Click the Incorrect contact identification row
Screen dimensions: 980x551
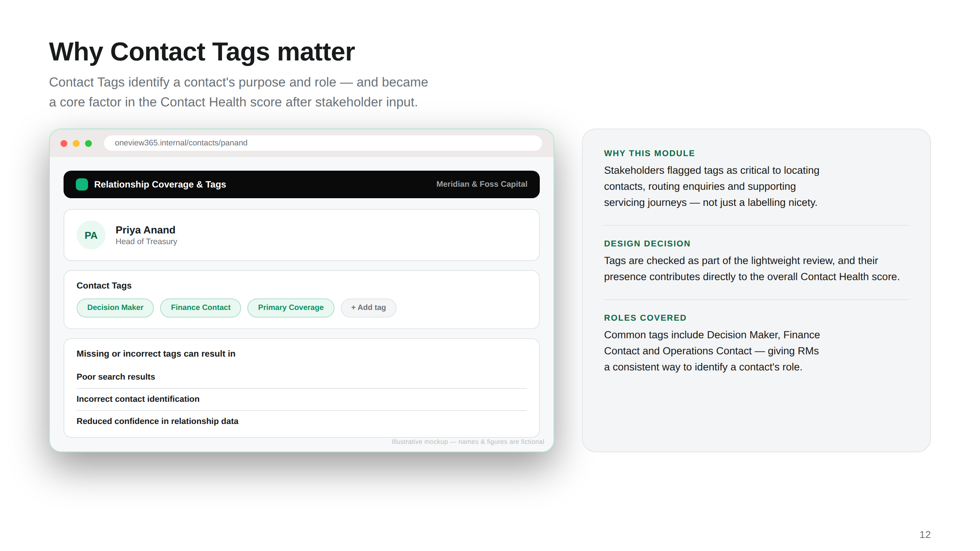pyautogui.click(x=302, y=399)
